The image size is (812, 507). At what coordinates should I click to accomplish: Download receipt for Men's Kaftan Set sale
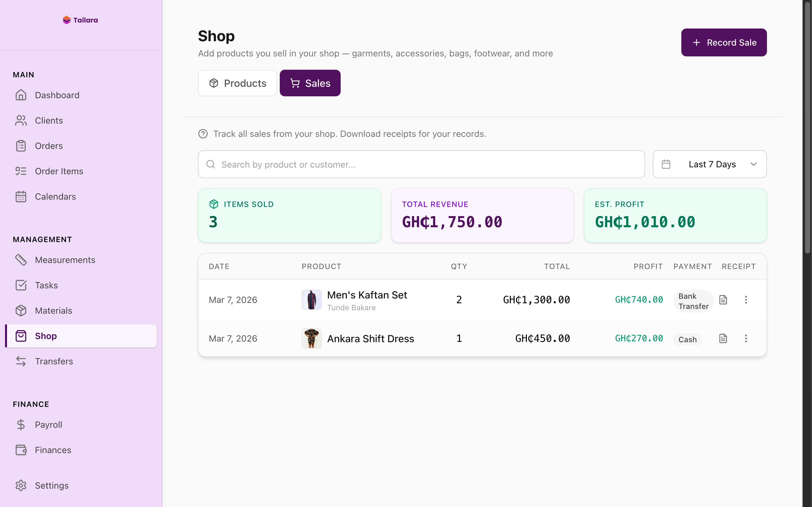click(723, 299)
